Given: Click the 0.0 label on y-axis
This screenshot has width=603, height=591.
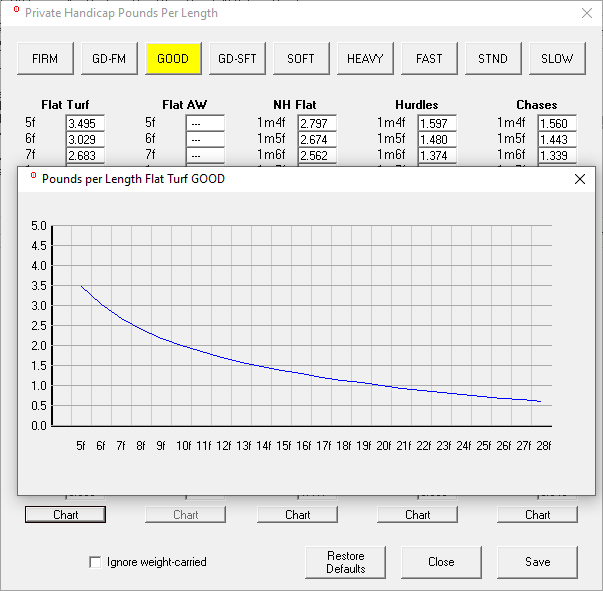Looking at the screenshot, I should pyautogui.click(x=39, y=426).
